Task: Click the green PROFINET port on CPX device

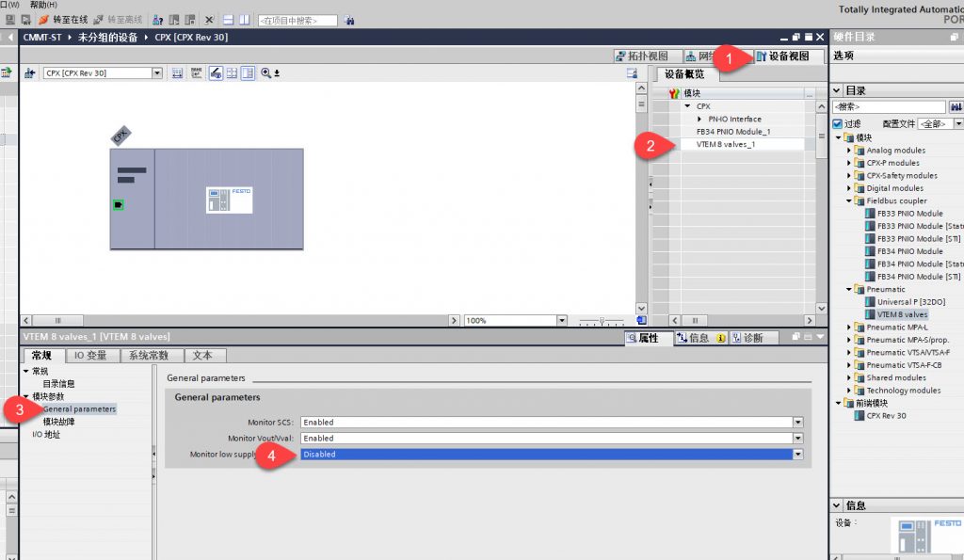Action: pos(118,204)
